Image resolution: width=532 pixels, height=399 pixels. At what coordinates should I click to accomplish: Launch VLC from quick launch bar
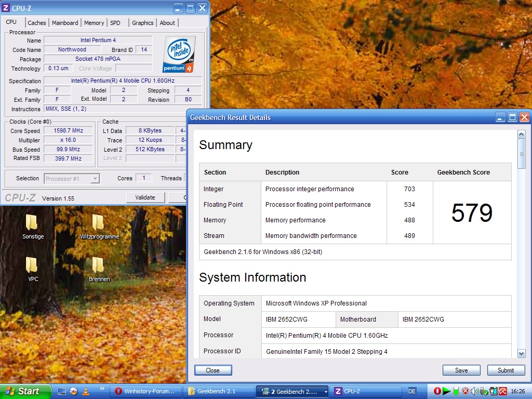85,391
